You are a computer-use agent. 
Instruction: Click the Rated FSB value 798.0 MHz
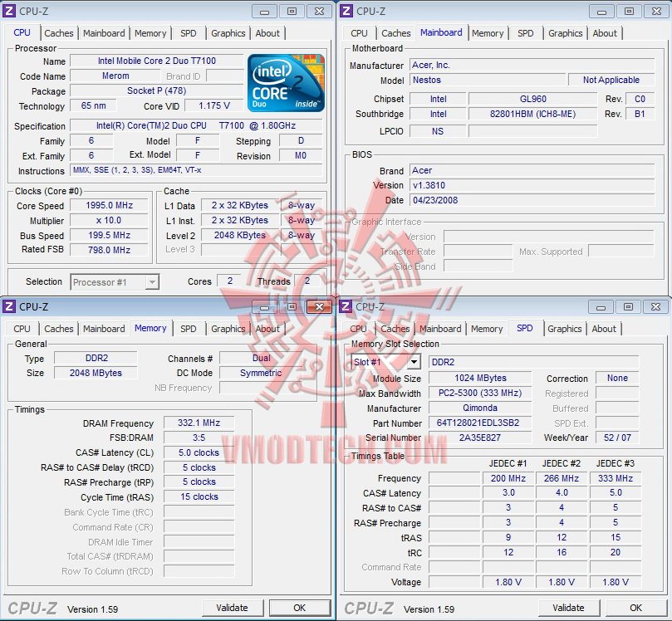coord(110,250)
